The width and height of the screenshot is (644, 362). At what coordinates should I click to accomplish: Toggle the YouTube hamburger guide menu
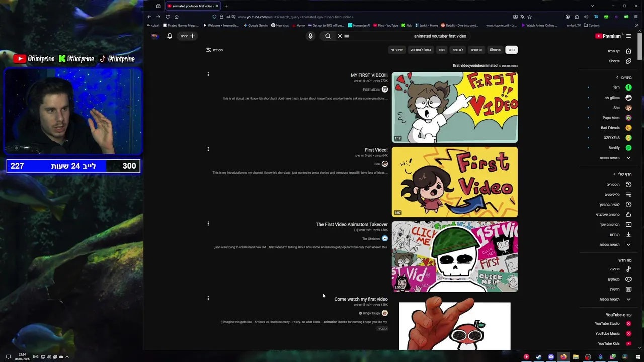coord(628,36)
